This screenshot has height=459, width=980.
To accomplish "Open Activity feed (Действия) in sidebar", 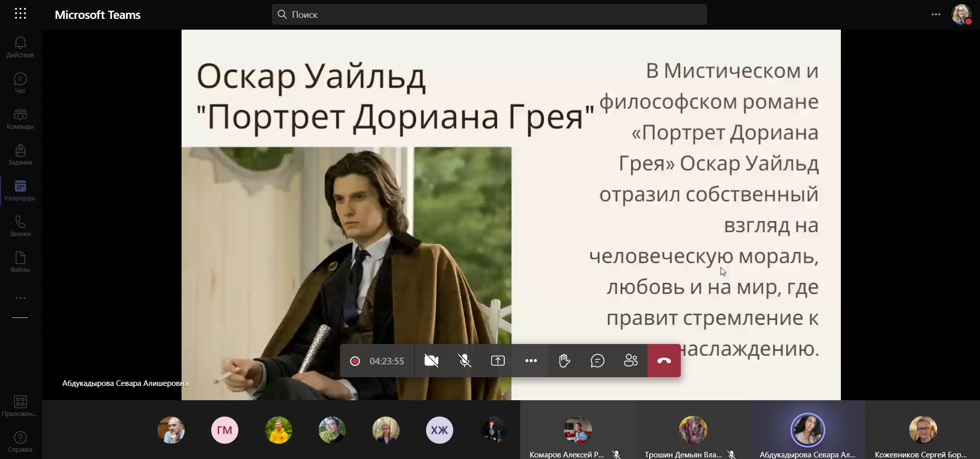I will [x=20, y=48].
